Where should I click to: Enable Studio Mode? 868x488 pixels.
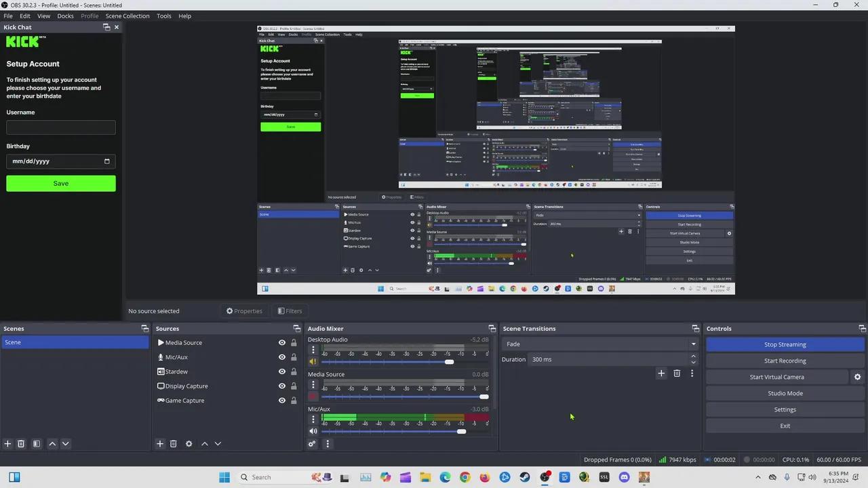tap(785, 393)
